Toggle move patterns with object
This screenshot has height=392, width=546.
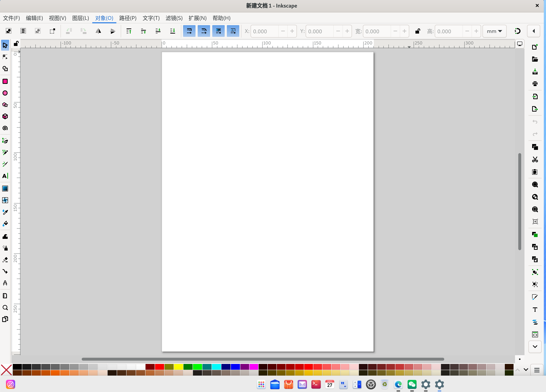[x=233, y=31]
